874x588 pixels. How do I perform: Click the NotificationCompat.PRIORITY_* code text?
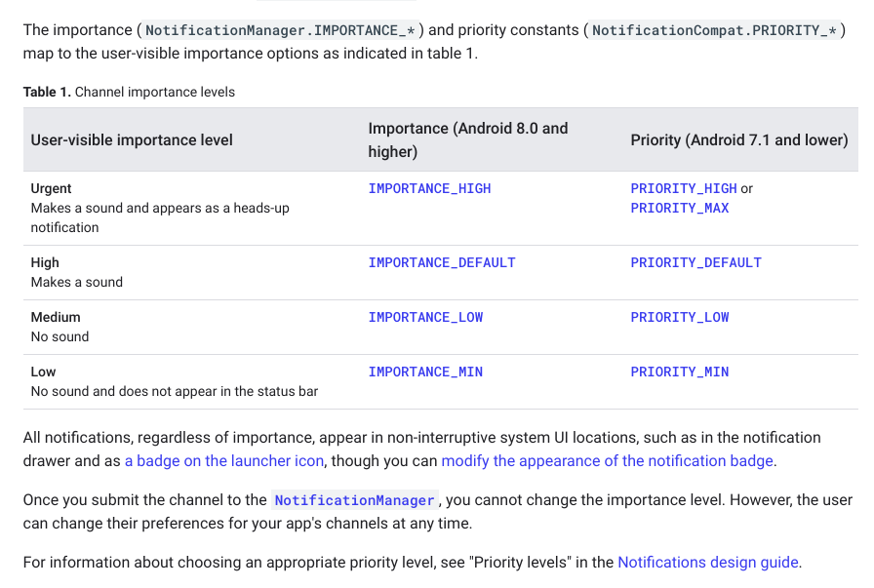(714, 30)
